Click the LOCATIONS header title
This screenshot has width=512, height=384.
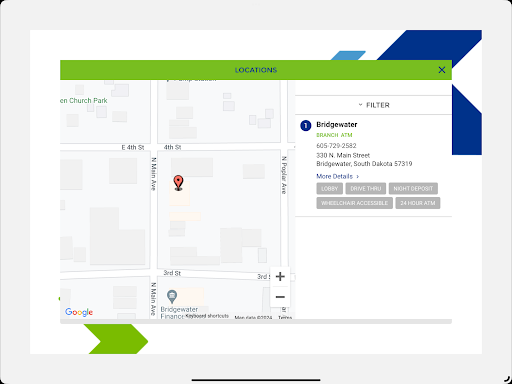(x=256, y=70)
